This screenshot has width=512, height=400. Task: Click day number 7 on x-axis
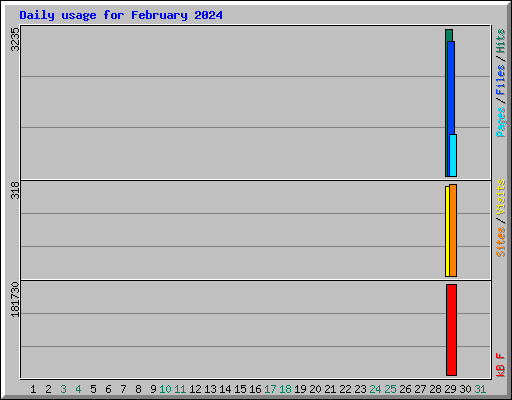(123, 389)
